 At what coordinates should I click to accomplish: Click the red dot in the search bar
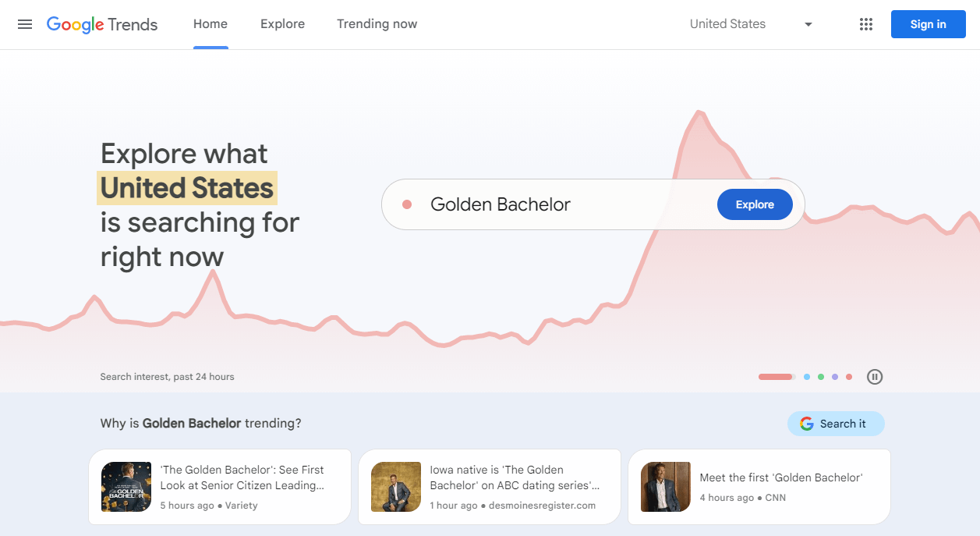point(406,204)
